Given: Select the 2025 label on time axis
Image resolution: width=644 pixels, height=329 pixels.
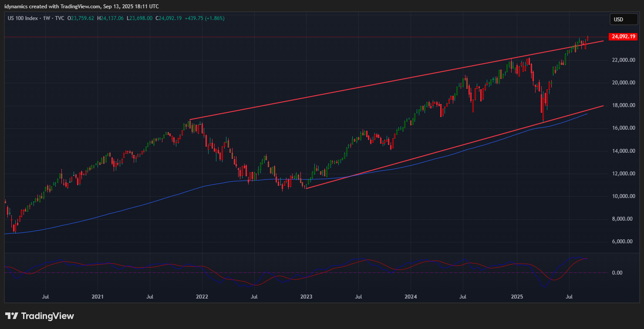Looking at the screenshot, I should pos(517,297).
